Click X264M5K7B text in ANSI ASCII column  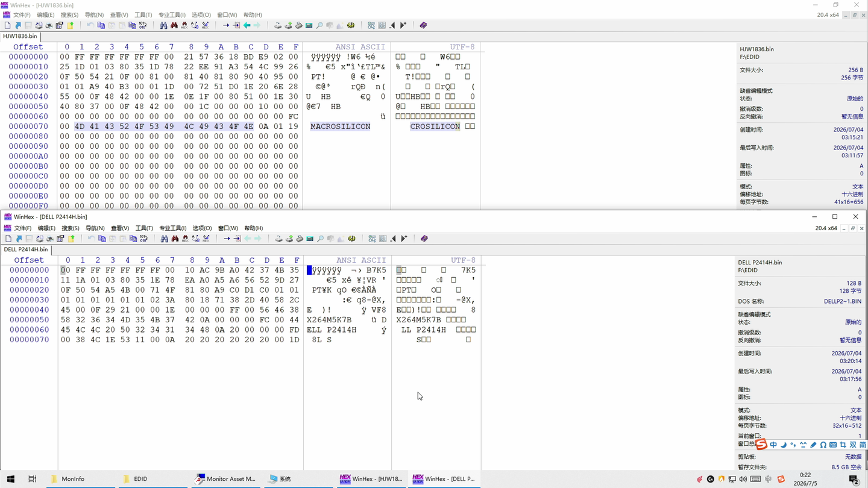pyautogui.click(x=329, y=320)
